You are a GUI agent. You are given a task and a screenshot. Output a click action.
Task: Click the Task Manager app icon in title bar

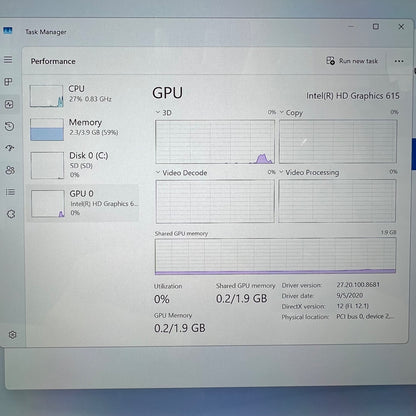click(x=8, y=31)
